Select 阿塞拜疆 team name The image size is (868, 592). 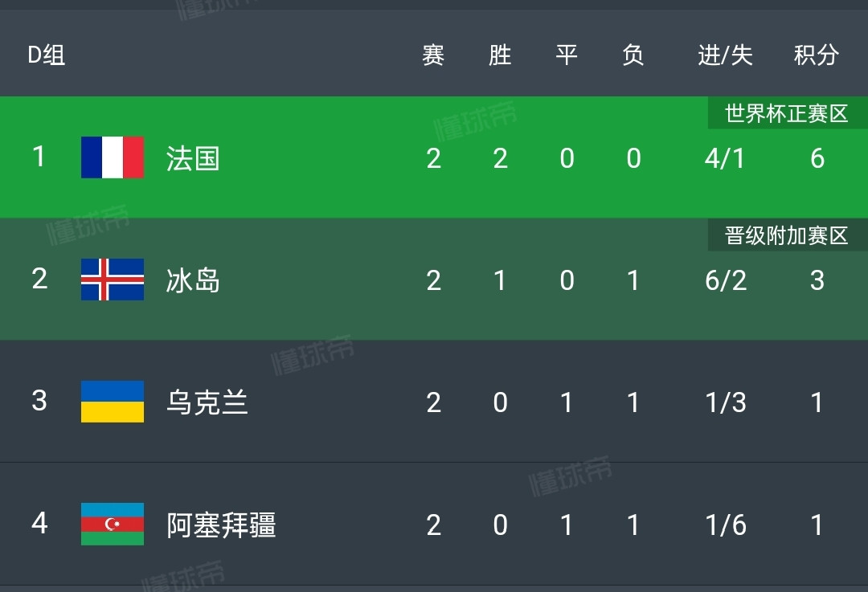(x=221, y=525)
